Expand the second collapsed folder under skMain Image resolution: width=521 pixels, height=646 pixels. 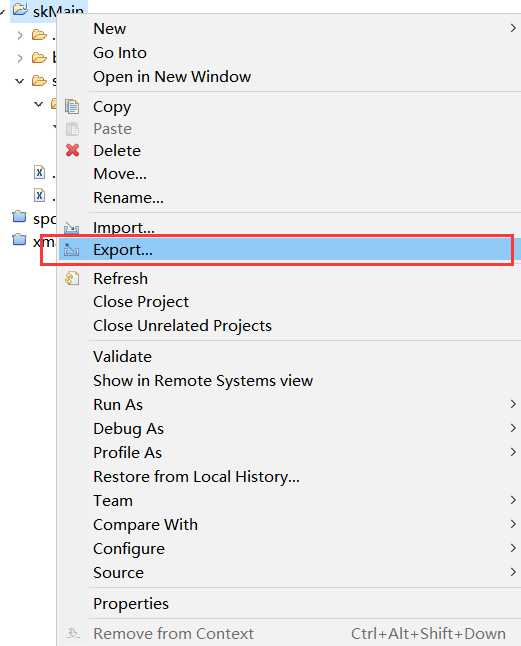coord(20,59)
